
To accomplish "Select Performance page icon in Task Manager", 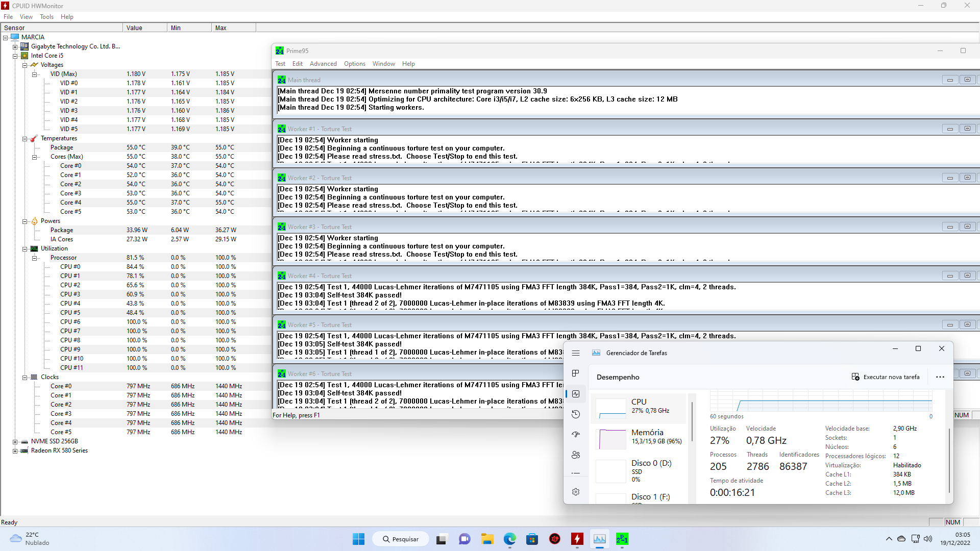I will 576,394.
